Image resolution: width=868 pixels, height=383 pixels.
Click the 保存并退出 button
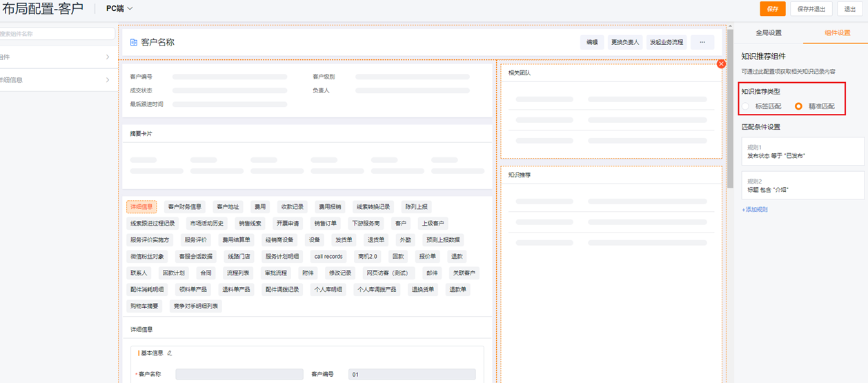tap(811, 9)
